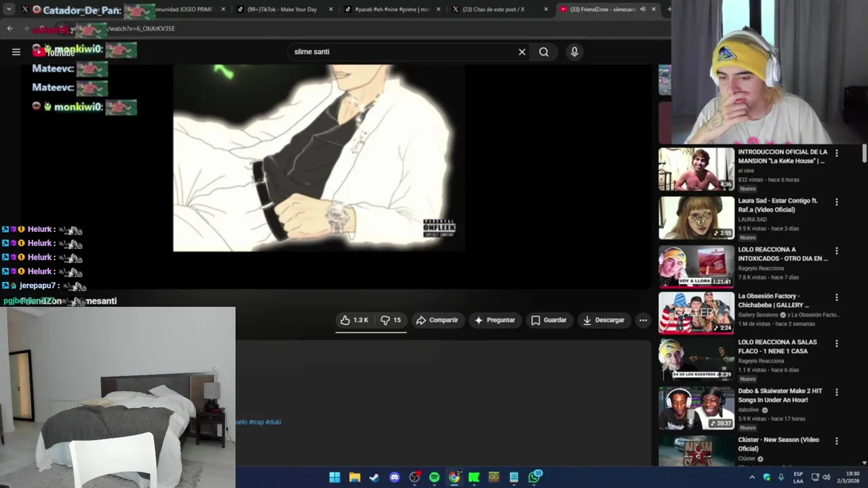Open 'Clúster - New Season (Video Oficial)' title
The width and height of the screenshot is (868, 488).
(778, 444)
